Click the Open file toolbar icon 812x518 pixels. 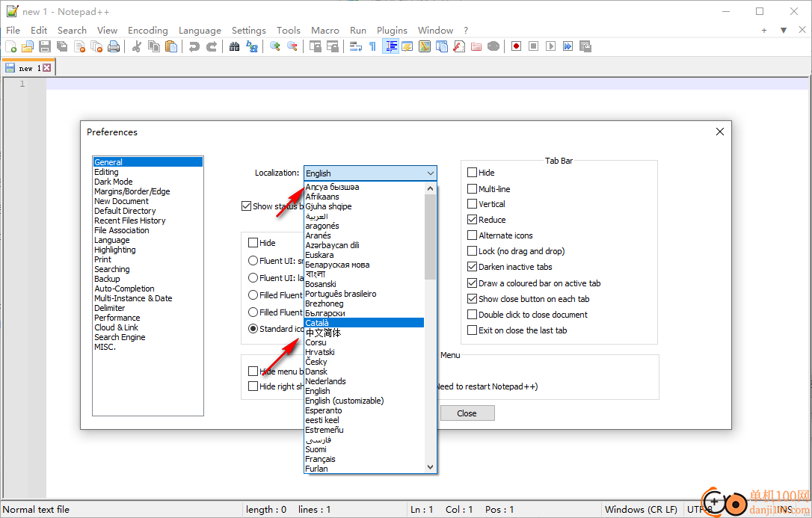click(x=28, y=46)
